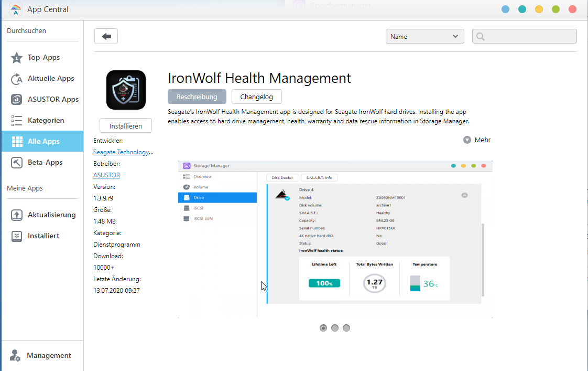The image size is (588, 371).
Task: Click the Alle Apps grid icon
Action: tap(17, 142)
